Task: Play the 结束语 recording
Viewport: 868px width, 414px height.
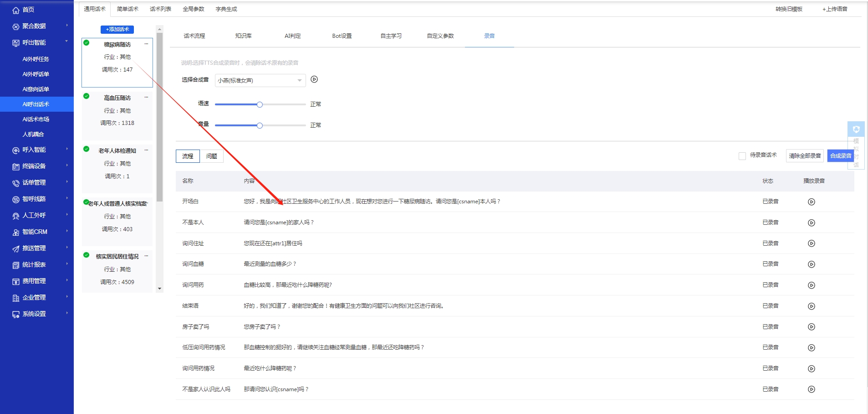Action: tap(812, 306)
